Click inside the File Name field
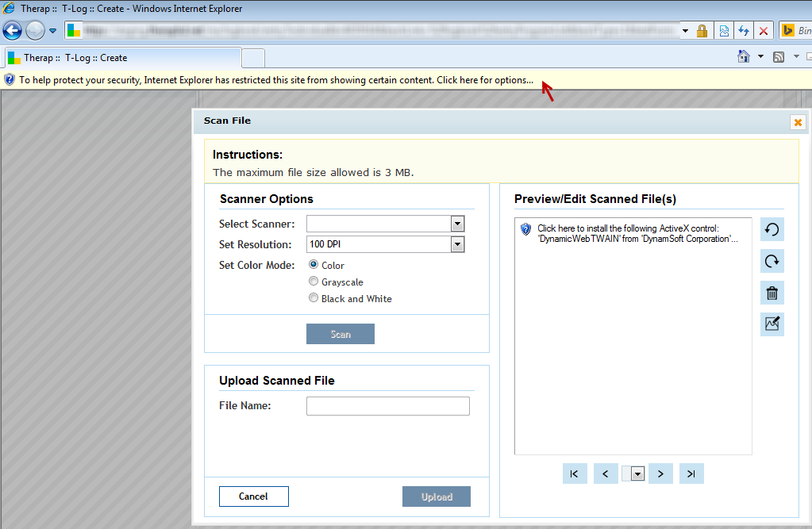The image size is (812, 529). tap(387, 405)
